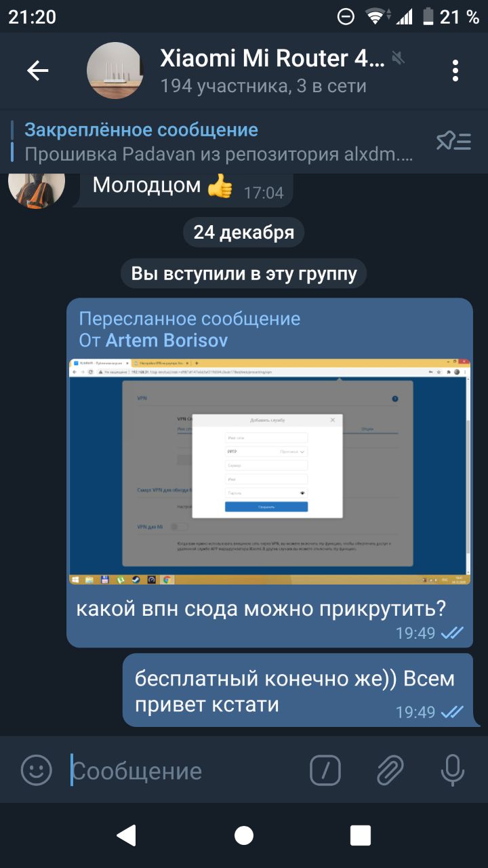
Task: Tap the paperclip attach icon
Action: (x=390, y=770)
